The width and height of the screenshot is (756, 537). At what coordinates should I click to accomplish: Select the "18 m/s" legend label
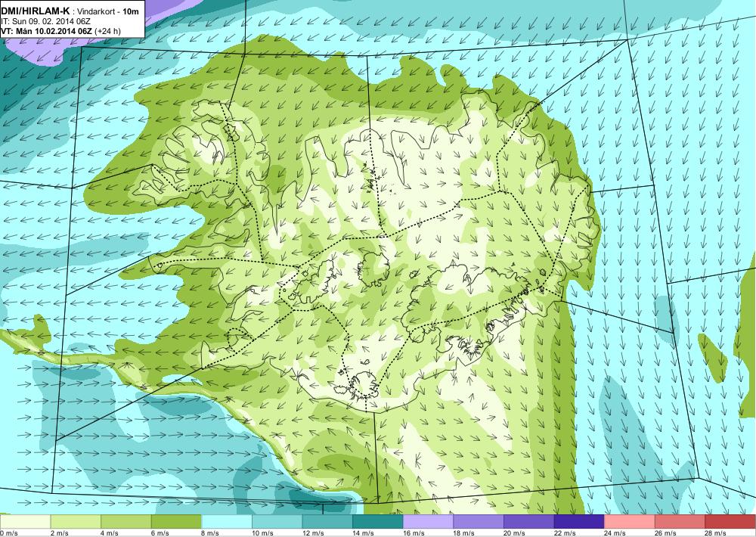464,533
